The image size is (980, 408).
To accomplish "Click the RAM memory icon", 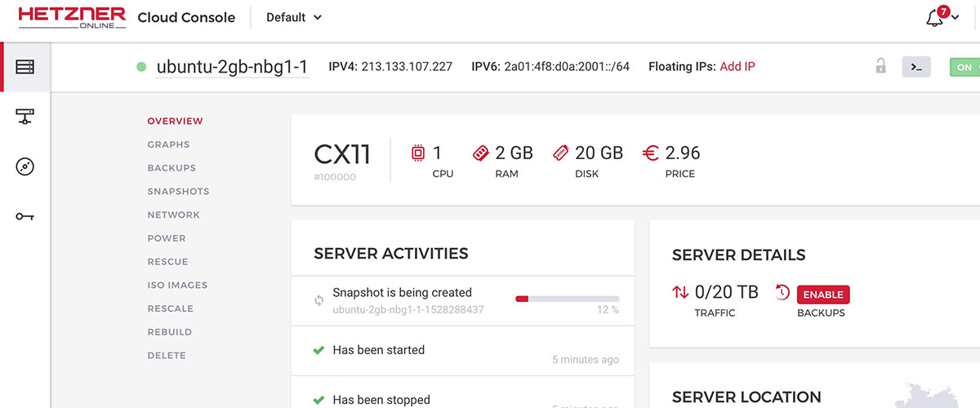I will tap(480, 153).
